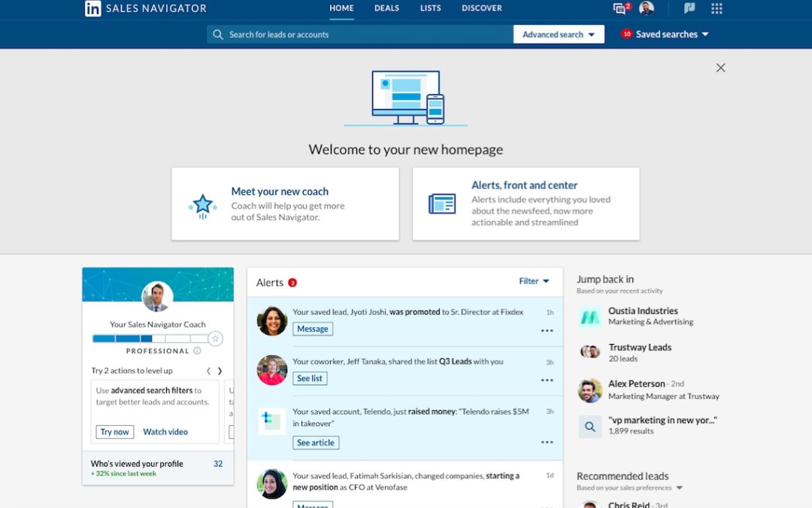
Task: Click Fatimah Sarkisian's profile photo
Action: tap(272, 484)
